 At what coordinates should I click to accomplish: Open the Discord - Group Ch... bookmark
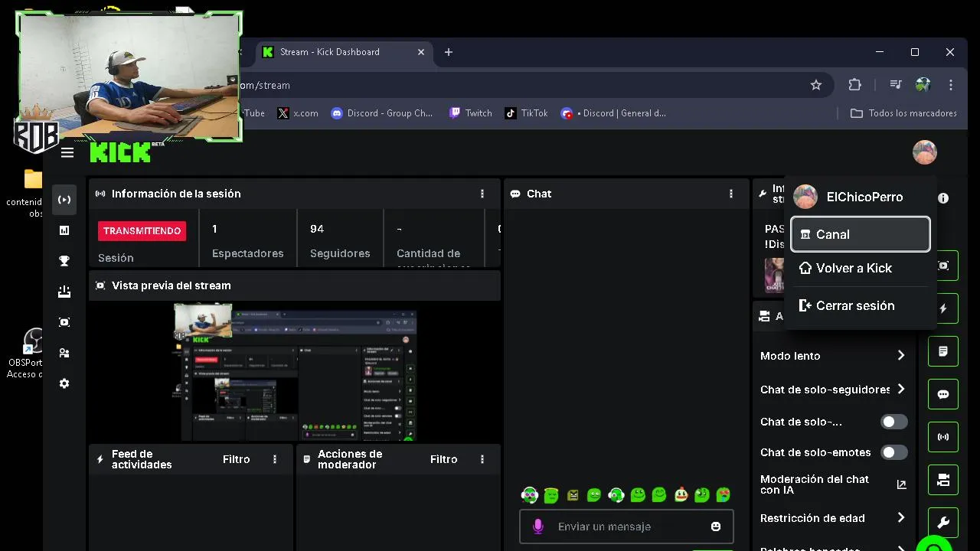pyautogui.click(x=382, y=113)
